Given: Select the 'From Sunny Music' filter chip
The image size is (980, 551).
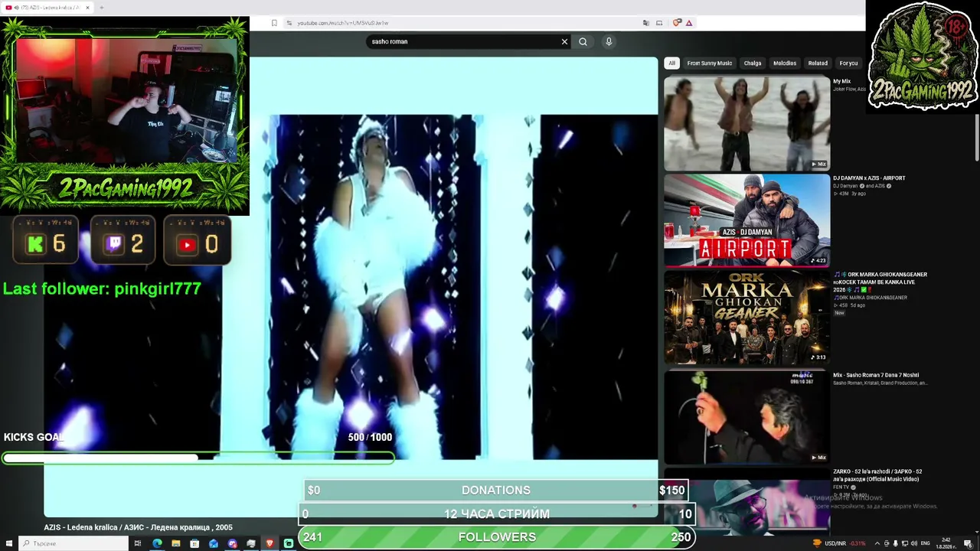Looking at the screenshot, I should (x=710, y=64).
